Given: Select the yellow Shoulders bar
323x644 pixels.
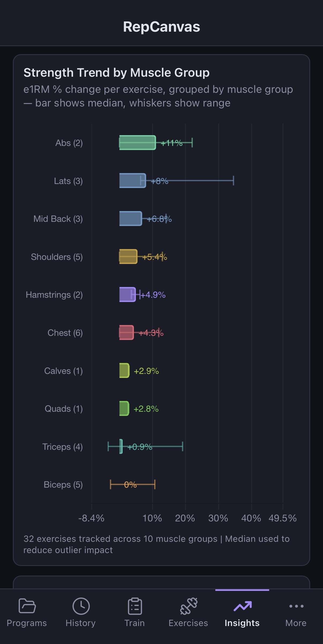Looking at the screenshot, I should coord(128,257).
